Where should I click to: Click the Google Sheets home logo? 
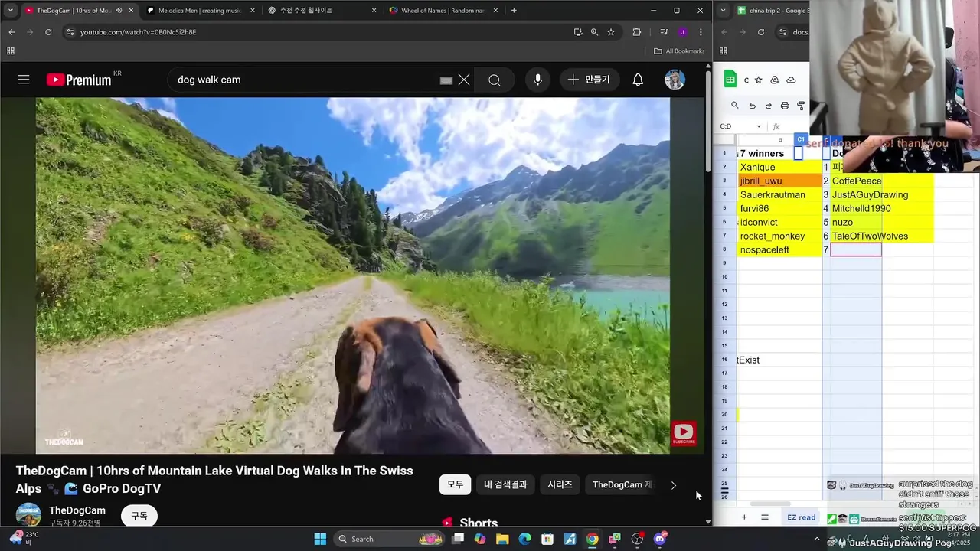(x=730, y=80)
